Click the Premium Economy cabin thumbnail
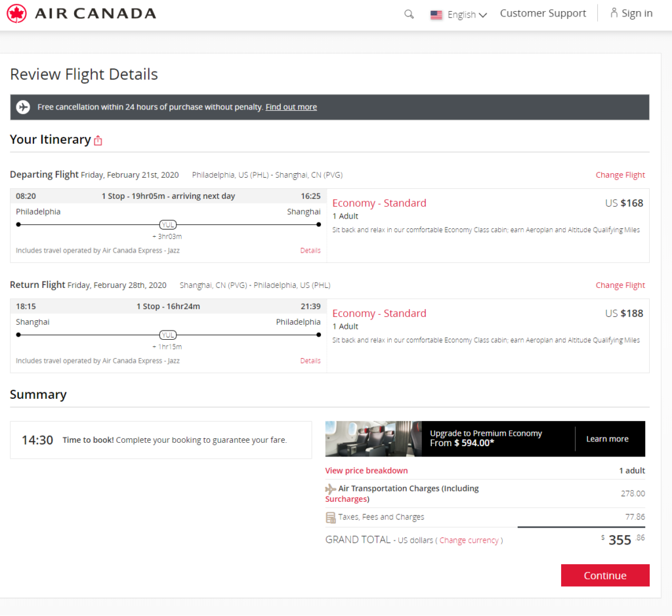672x616 pixels. [373, 439]
